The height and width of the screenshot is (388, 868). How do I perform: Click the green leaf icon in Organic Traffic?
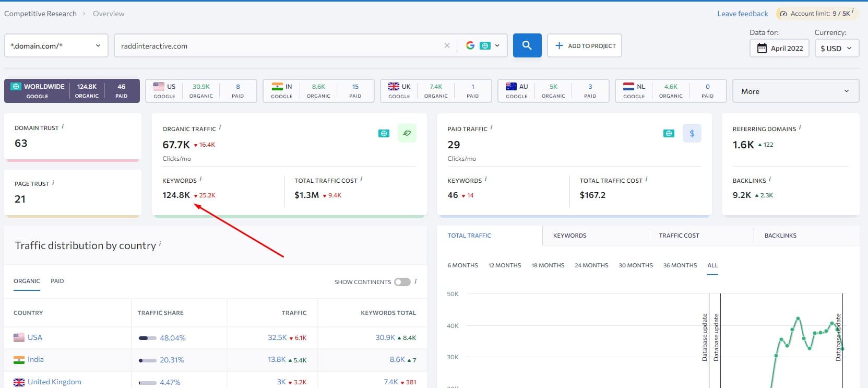[407, 133]
